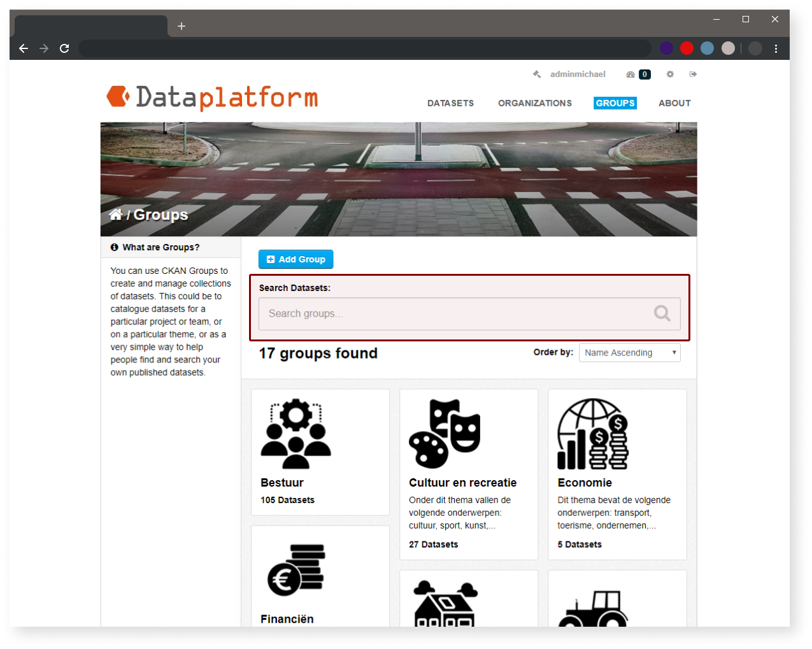
Task: Open the About menu item
Action: click(674, 103)
